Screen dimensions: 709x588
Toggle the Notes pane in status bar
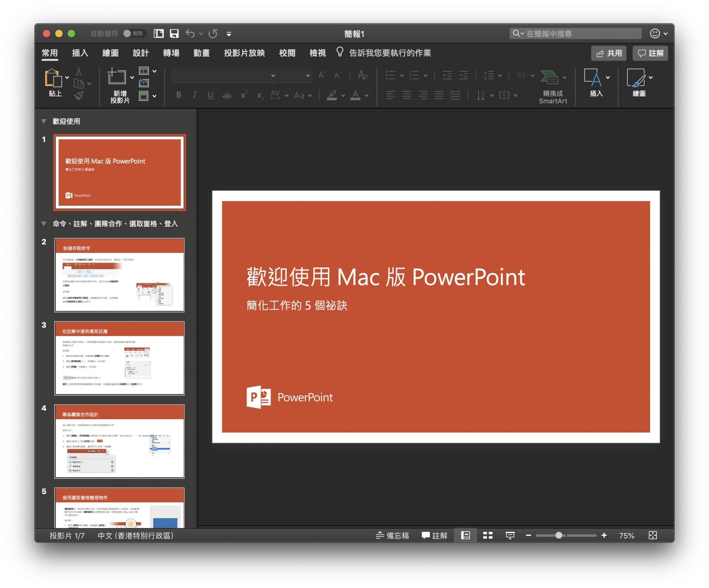pyautogui.click(x=392, y=535)
